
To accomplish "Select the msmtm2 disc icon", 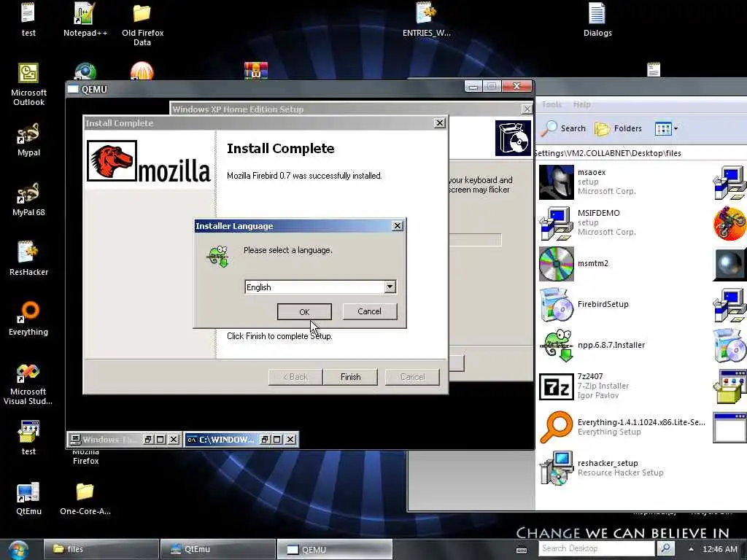I will click(556, 264).
